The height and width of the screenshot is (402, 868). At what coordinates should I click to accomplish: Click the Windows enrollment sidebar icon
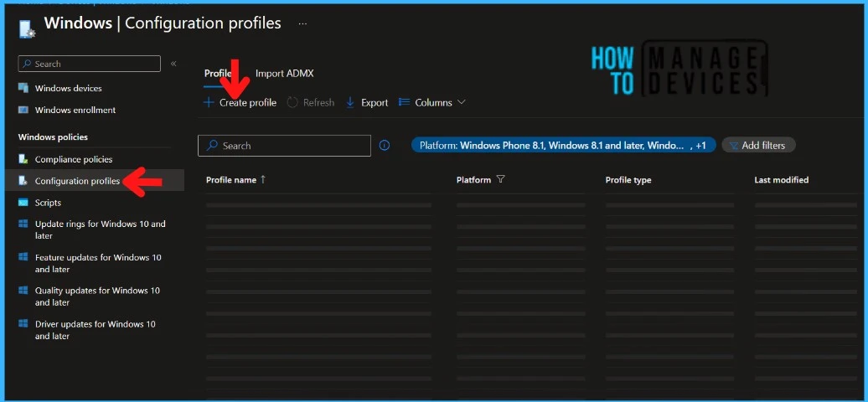[x=23, y=110]
